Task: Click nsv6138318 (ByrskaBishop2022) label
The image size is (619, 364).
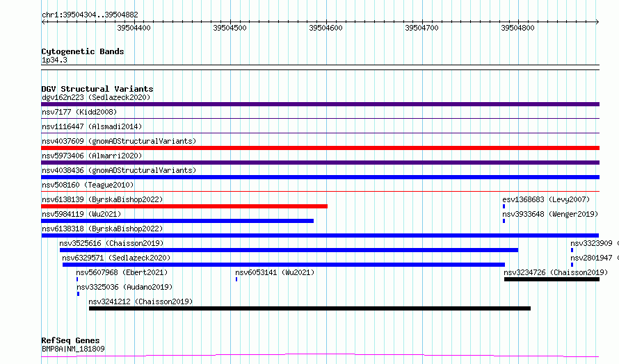Action: (x=102, y=229)
